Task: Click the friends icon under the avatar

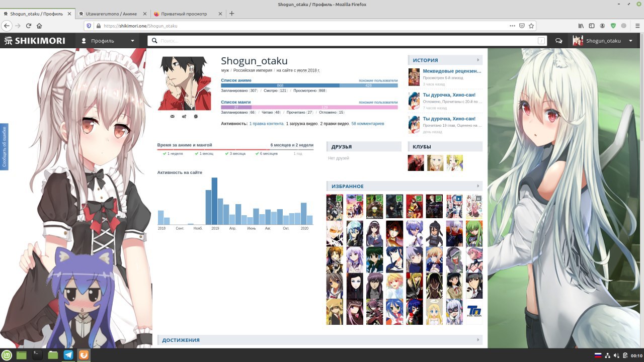Action: (184, 116)
